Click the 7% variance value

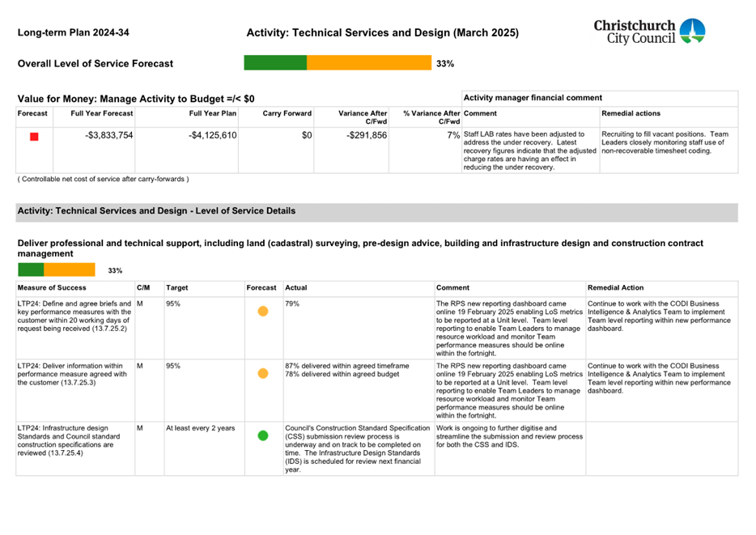click(453, 135)
